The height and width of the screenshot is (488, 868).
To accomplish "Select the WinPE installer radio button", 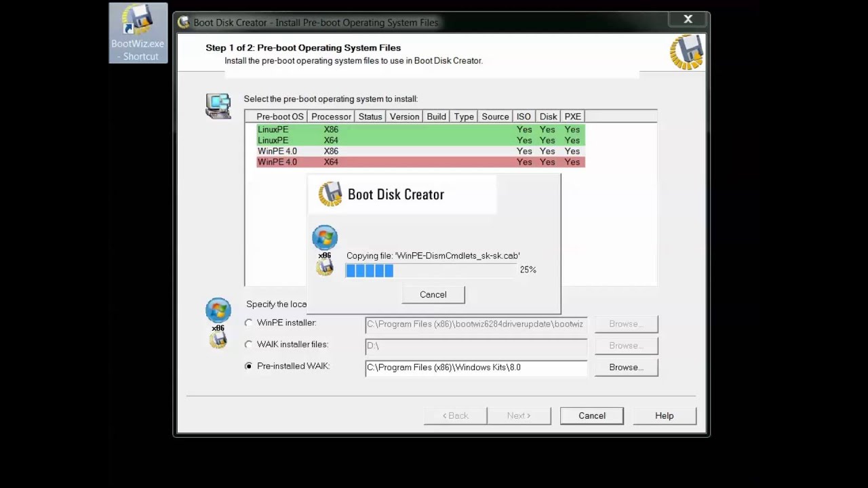I will pyautogui.click(x=249, y=323).
